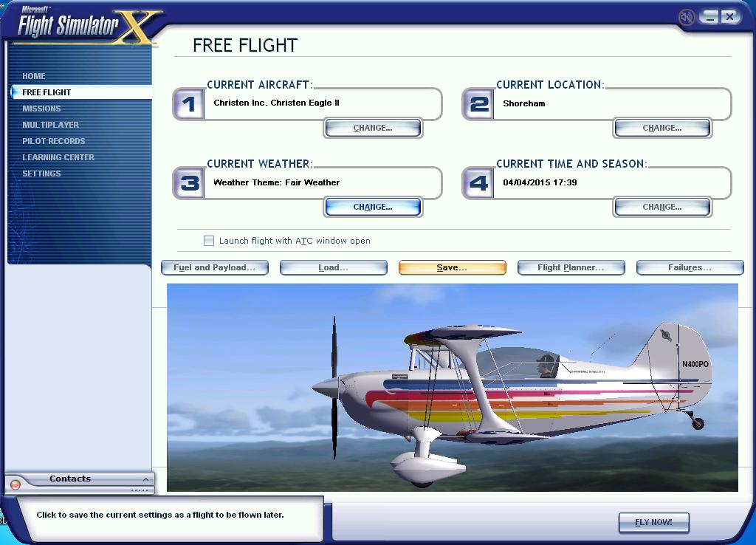Change the current location
756x545 pixels.
pos(662,128)
